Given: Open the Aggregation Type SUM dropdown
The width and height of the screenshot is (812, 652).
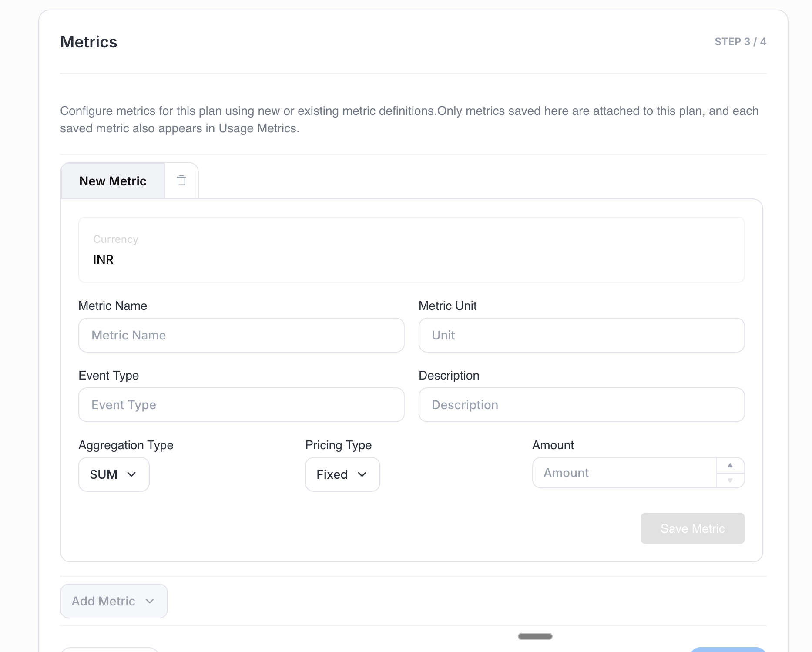Looking at the screenshot, I should tap(114, 474).
